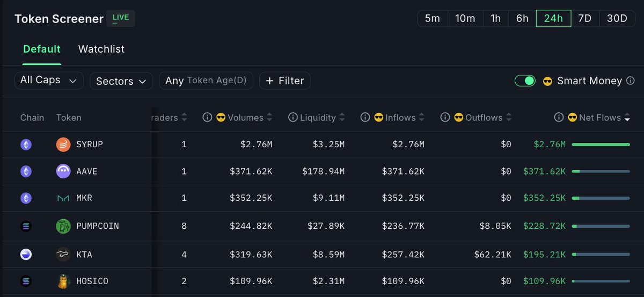Switch to the Watchlist tab
This screenshot has width=644, height=297.
pyautogui.click(x=101, y=49)
